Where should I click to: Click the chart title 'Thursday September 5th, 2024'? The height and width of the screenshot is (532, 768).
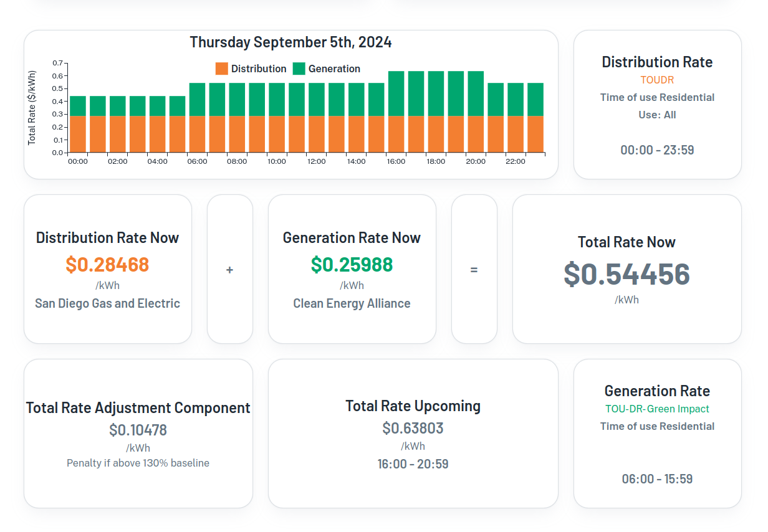tap(290, 42)
